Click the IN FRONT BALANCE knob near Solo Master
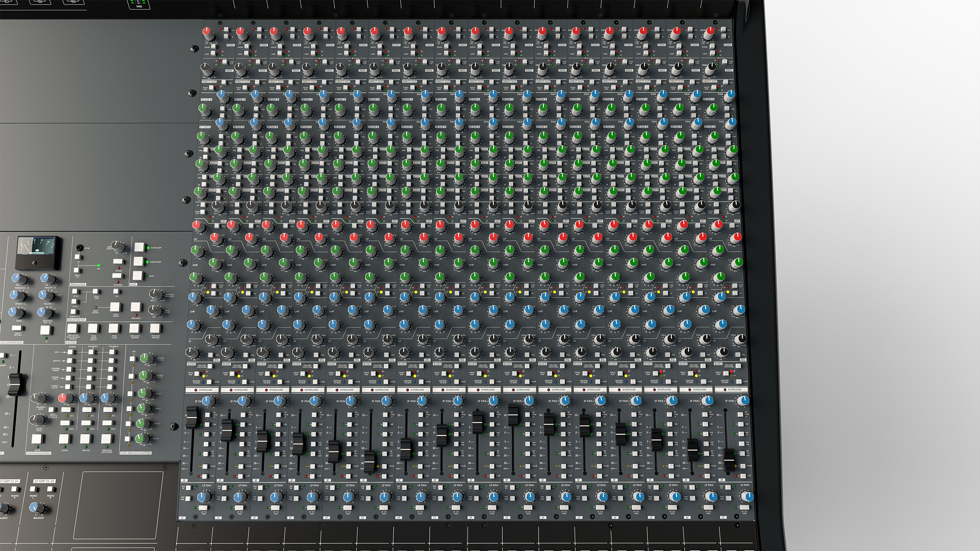 pos(154,294)
